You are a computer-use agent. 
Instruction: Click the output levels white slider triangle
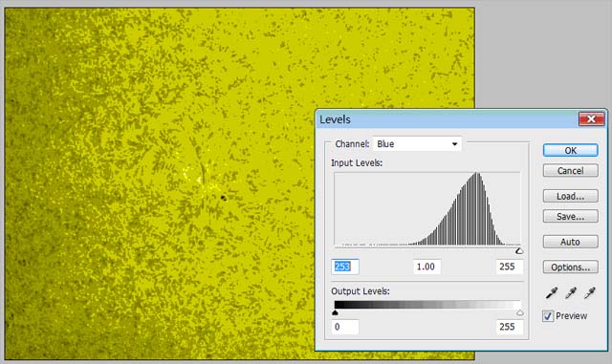tap(519, 312)
